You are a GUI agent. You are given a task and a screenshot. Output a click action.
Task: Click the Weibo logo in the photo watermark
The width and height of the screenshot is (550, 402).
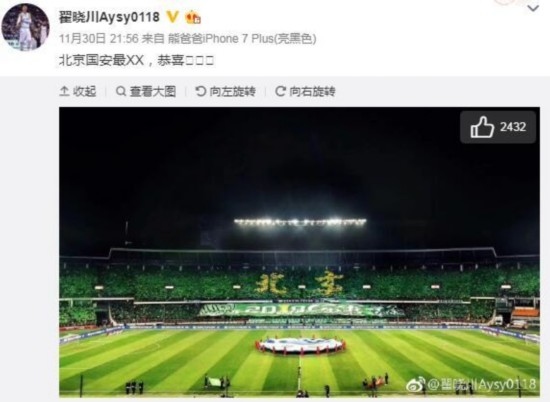point(416,384)
